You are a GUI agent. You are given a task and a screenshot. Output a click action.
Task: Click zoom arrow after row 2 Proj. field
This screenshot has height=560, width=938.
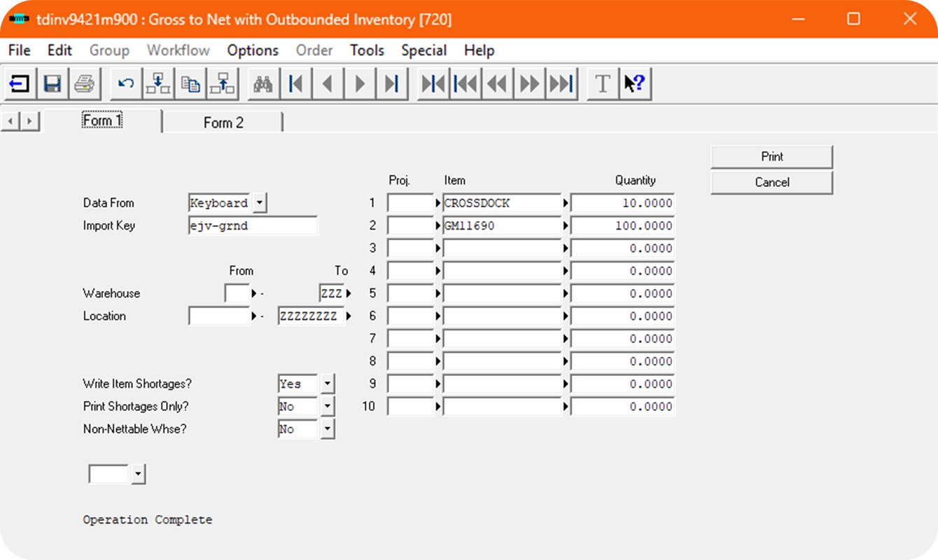pyautogui.click(x=438, y=225)
